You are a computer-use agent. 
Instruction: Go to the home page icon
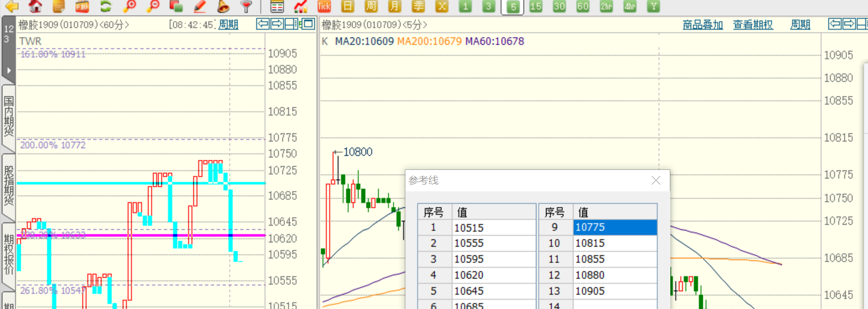pos(35,7)
